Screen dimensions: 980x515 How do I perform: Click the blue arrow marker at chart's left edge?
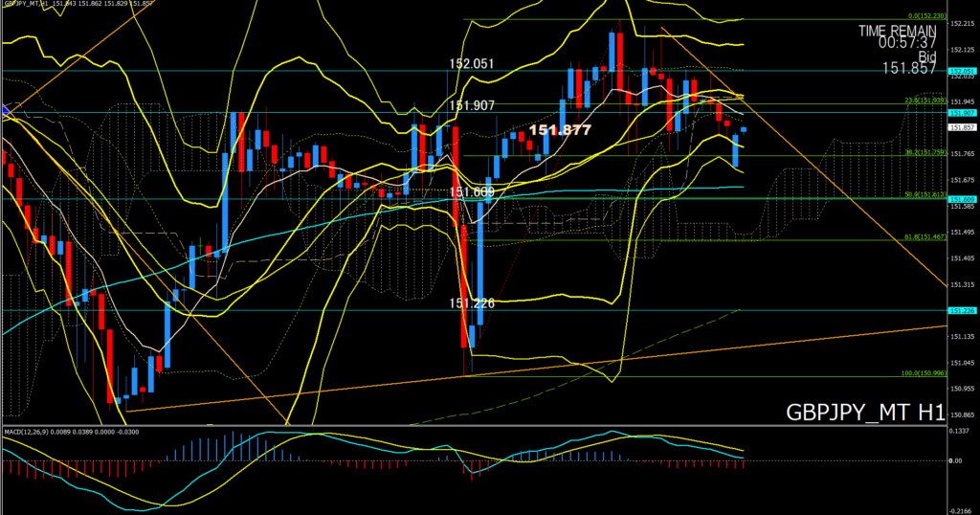[8, 110]
